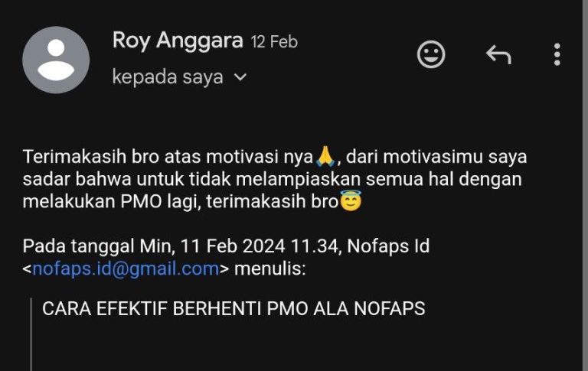Tap the quote bar beside the quoted message
The width and height of the screenshot is (588, 371).
click(x=31, y=334)
